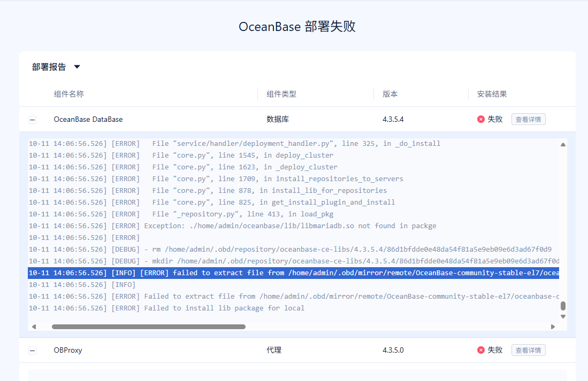588x381 pixels.
Task: Select the highlighted failed to extract log line
Action: click(x=293, y=273)
